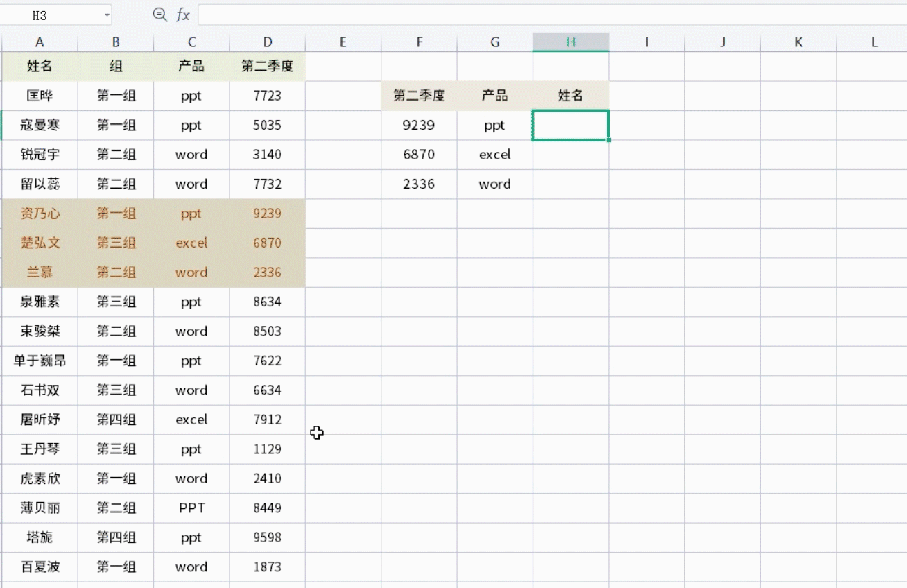Click the header cell 姓名 in column A
Viewport: 907px width, 588px height.
[x=40, y=67]
